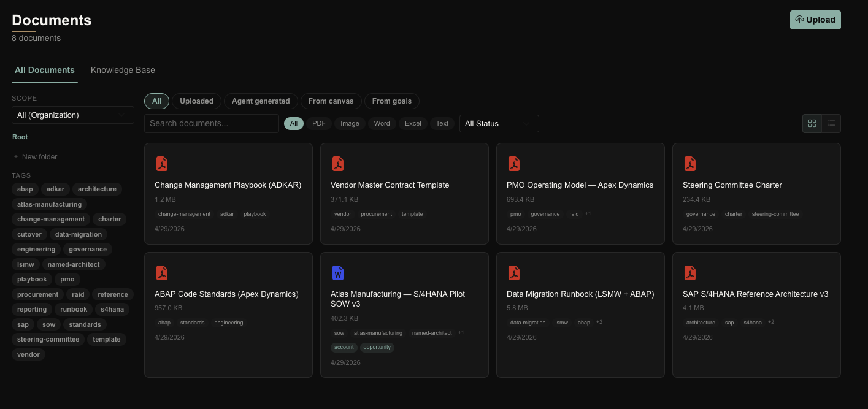Open SAP S/4HANA Reference Architecture v3 title
868x409 pixels.
click(x=756, y=294)
